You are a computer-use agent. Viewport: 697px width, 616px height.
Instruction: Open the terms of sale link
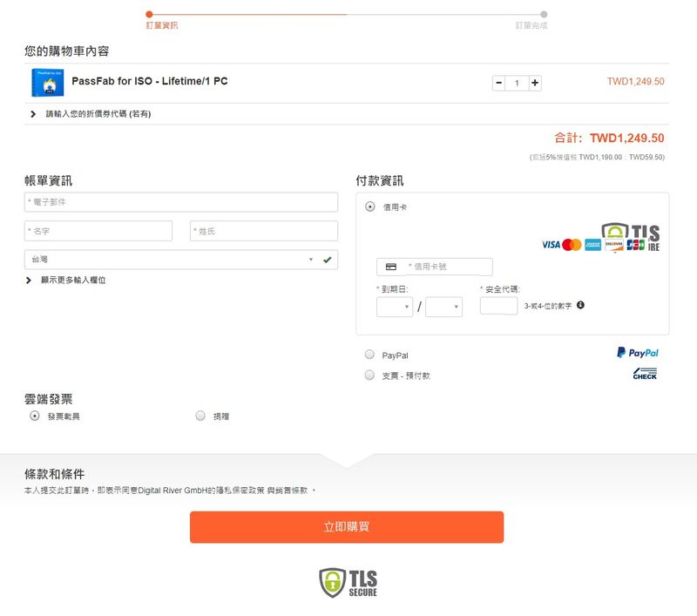point(292,491)
